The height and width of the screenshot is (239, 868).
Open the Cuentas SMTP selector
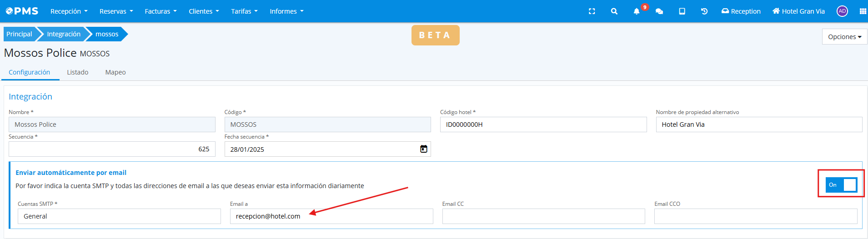coord(119,216)
